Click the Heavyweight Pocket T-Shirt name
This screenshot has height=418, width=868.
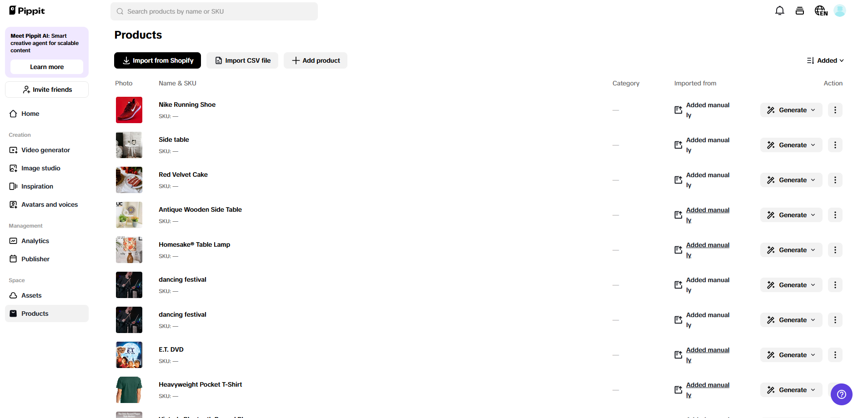[x=200, y=384]
